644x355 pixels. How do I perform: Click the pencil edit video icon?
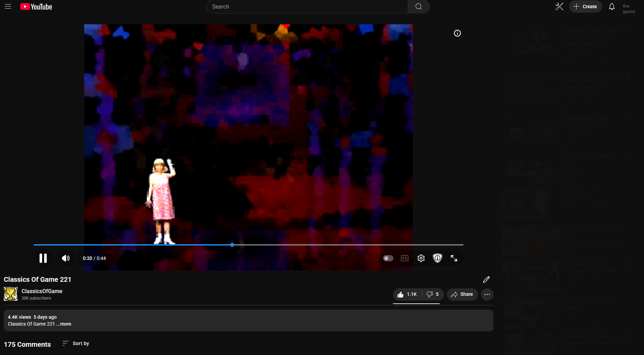coord(486,279)
